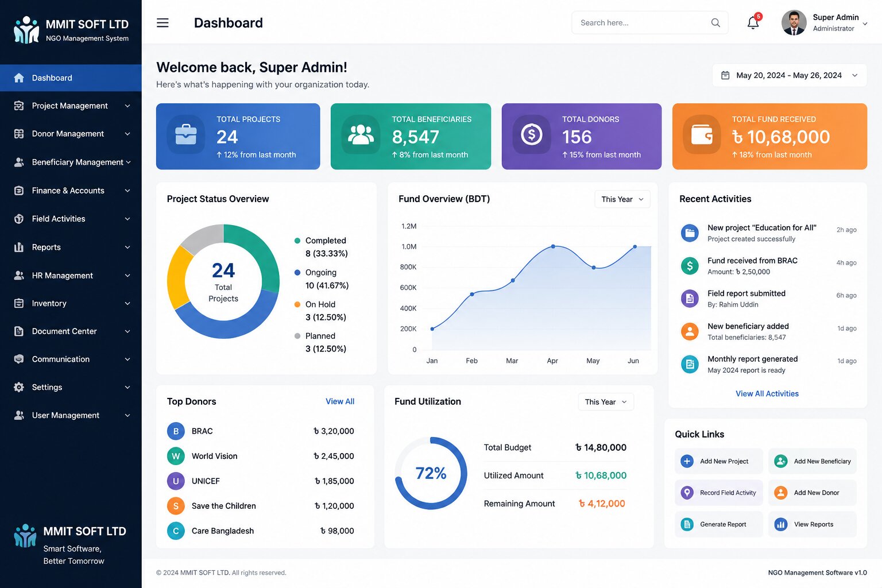Viewport: 882px width, 588px height.
Task: Click the hamburger menu icon
Action: tap(163, 23)
